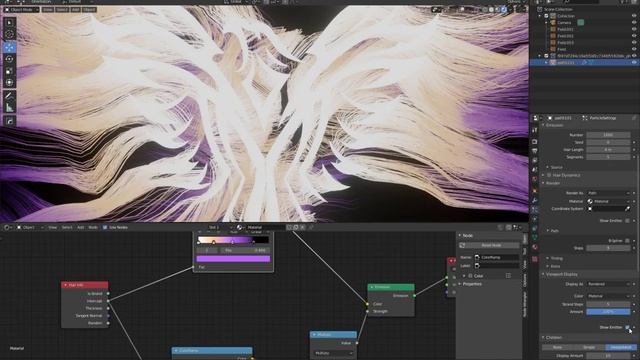Enable the B-Spline checkbox
The image size is (640, 360).
627,241
